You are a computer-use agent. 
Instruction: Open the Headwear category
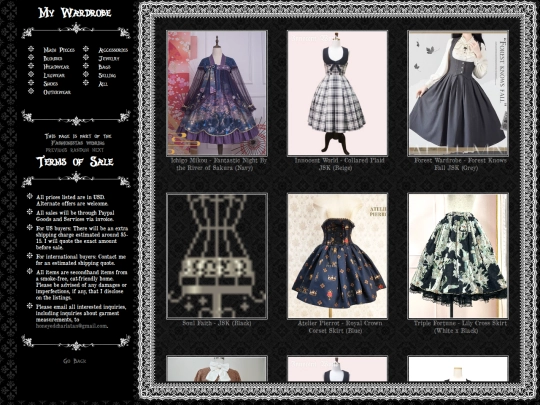click(56, 67)
